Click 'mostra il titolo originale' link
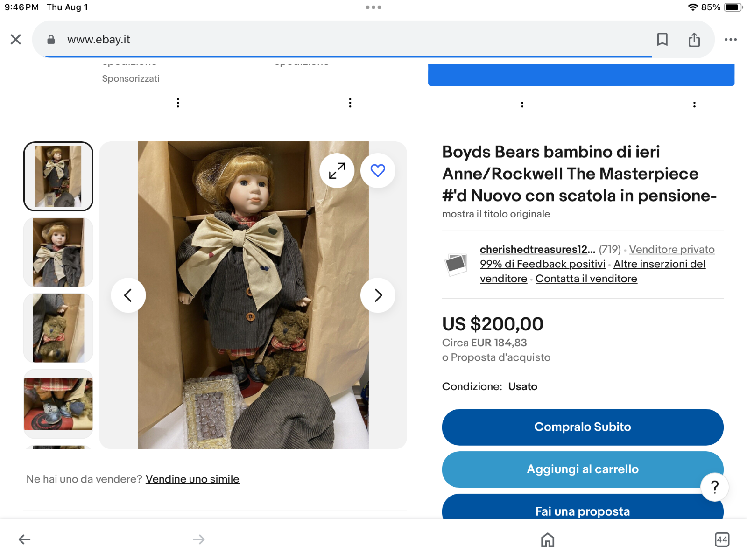The image size is (747, 560). pos(496,214)
